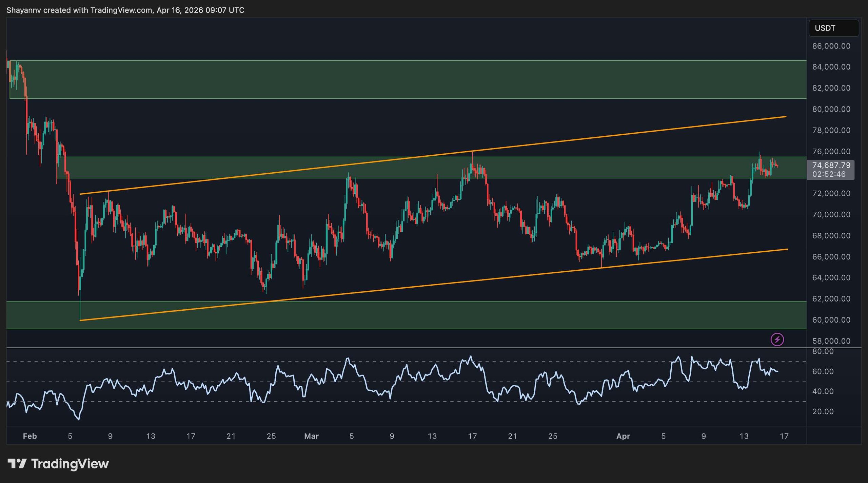Screen dimensions: 868x483
Task: Click the purple lightning bolt icon
Action: 777,340
